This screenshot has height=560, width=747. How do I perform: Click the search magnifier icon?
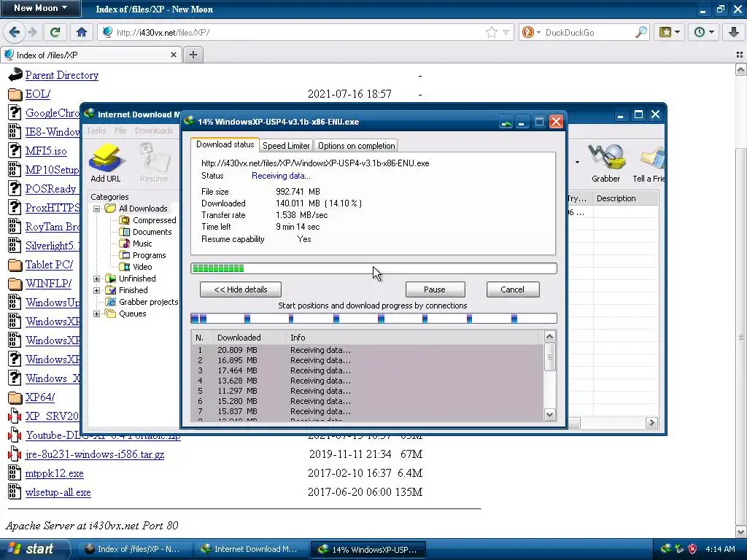pyautogui.click(x=641, y=32)
